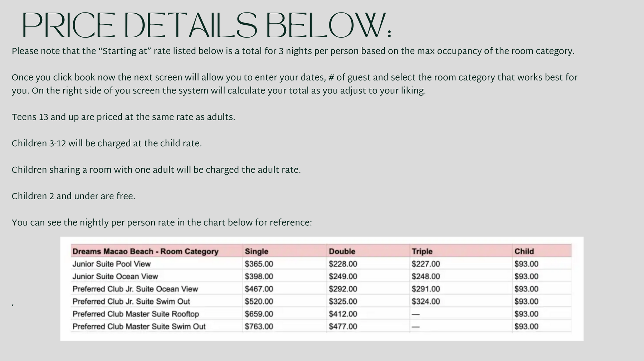Image resolution: width=644 pixels, height=361 pixels.
Task: Select the Junior Suite Pool View row
Action: click(321, 264)
